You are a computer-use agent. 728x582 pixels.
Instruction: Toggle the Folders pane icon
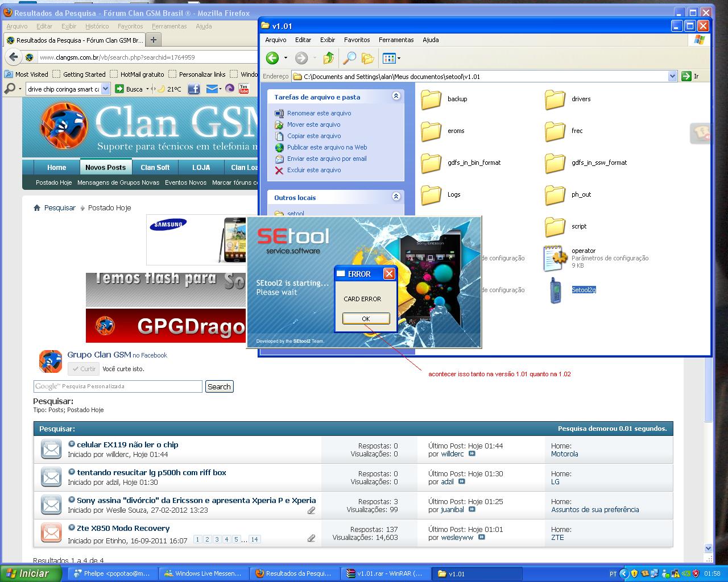click(368, 58)
